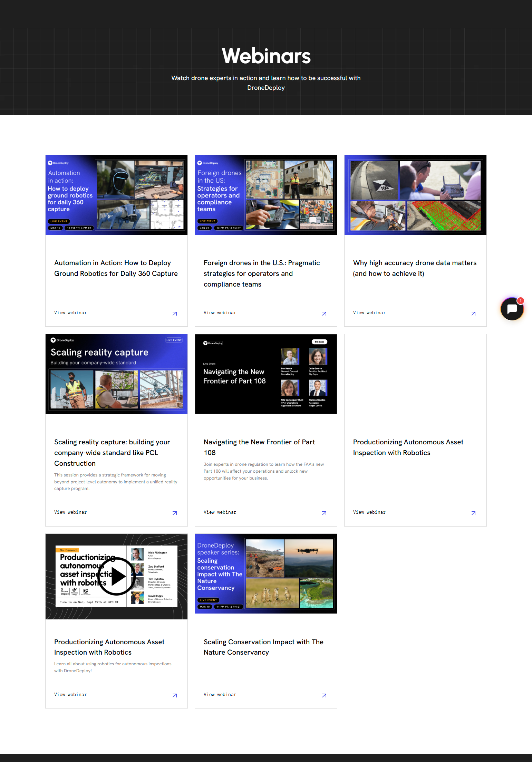Click description 'Join experts in drone regulation'
Screen dimensions: 532x762
click(264, 471)
